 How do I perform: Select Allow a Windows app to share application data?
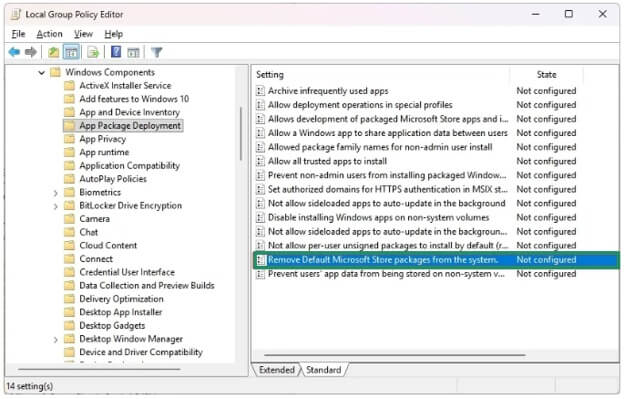click(388, 133)
